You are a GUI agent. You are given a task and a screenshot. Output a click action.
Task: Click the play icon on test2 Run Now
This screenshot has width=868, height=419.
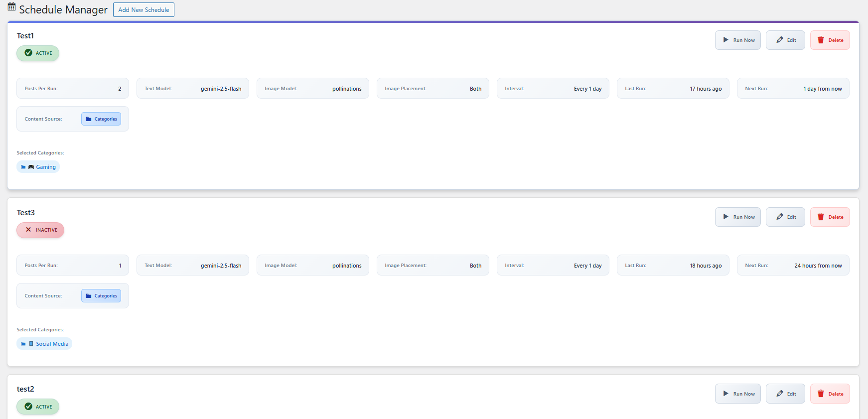[726, 394]
